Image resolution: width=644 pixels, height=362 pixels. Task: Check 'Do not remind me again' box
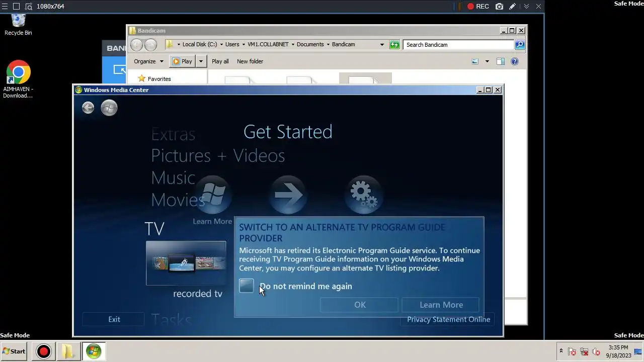247,286
